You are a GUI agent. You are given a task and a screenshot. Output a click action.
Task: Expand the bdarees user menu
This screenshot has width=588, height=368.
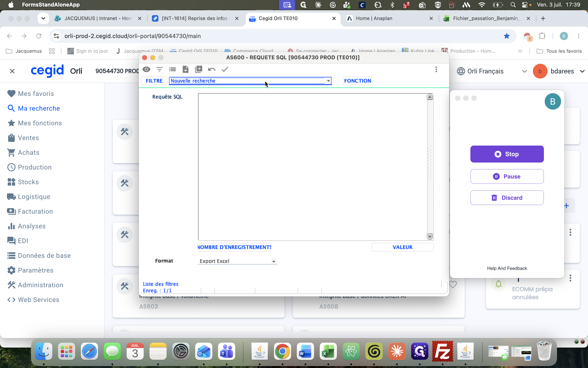click(582, 71)
